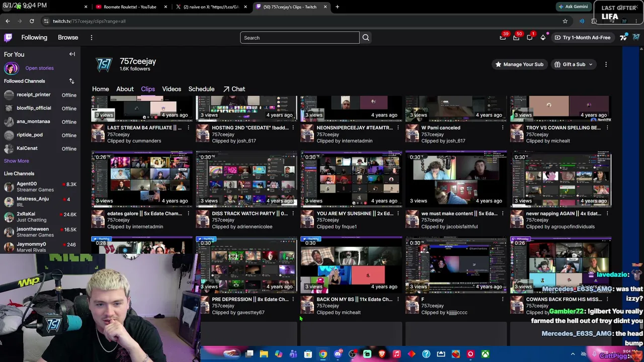Image resolution: width=644 pixels, height=362 pixels.
Task: Open the notifications icon showing 50
Action: (x=516, y=38)
